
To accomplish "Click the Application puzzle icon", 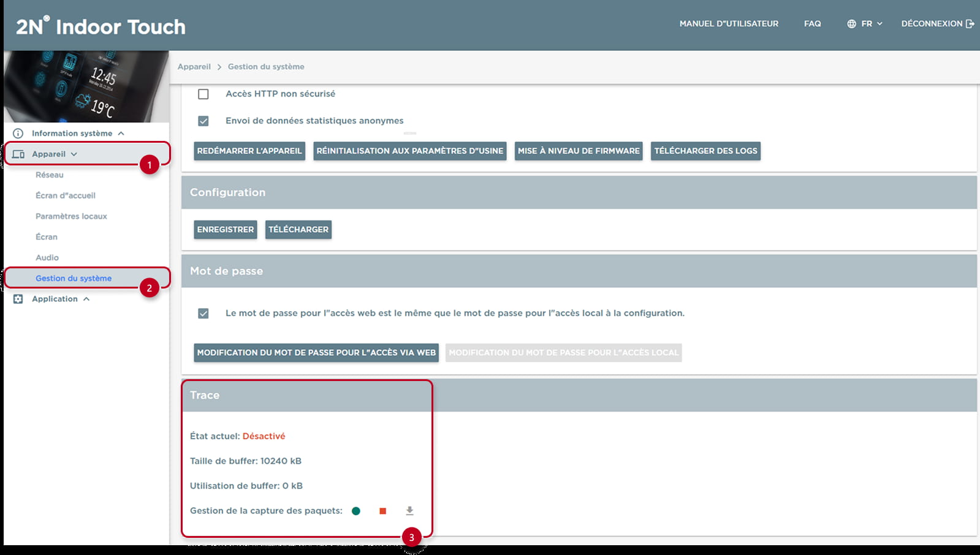I will click(18, 299).
